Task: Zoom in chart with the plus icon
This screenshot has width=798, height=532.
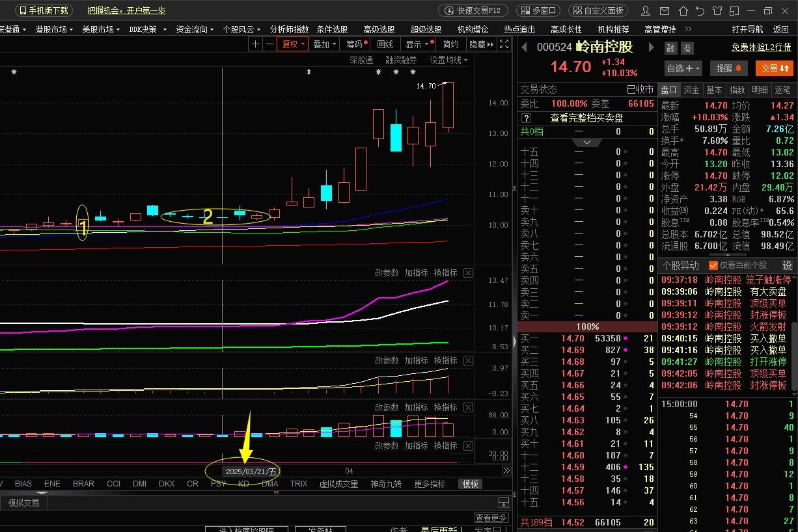Action: tap(256, 44)
